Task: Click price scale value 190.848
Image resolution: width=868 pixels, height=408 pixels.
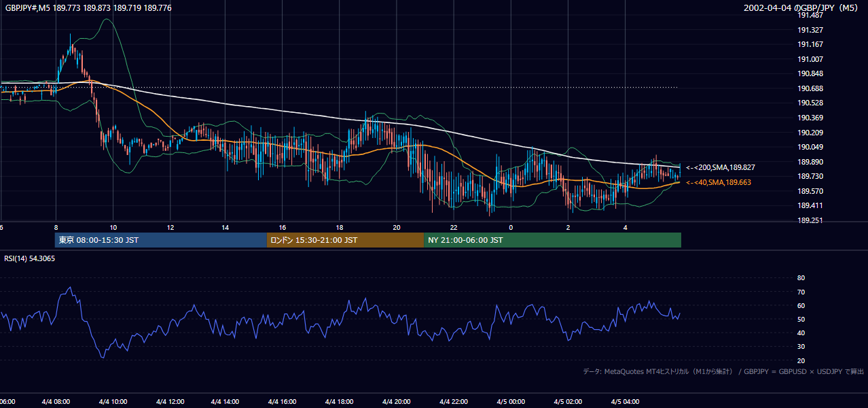Action: pos(810,73)
